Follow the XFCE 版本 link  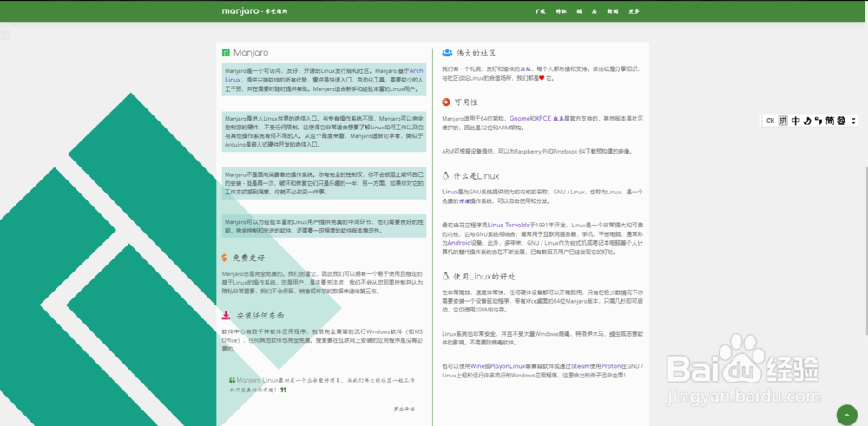point(549,118)
